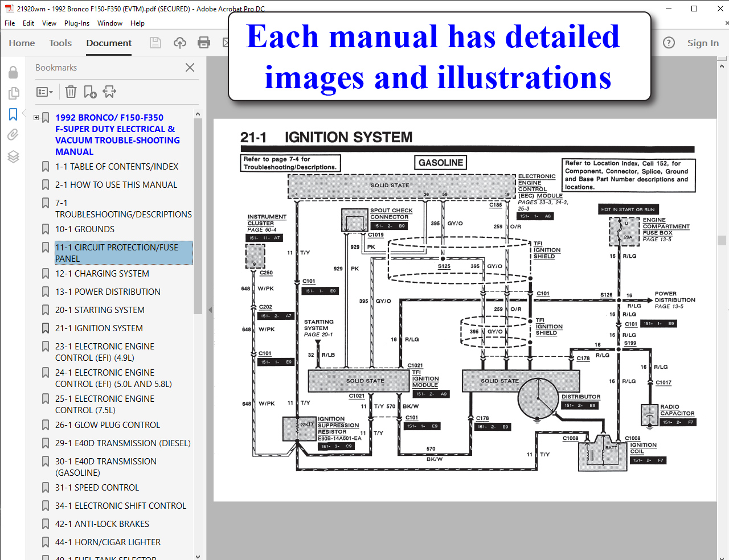This screenshot has width=729, height=560.
Task: Open bookmark 2-1 How To Use This Manual
Action: tap(116, 185)
